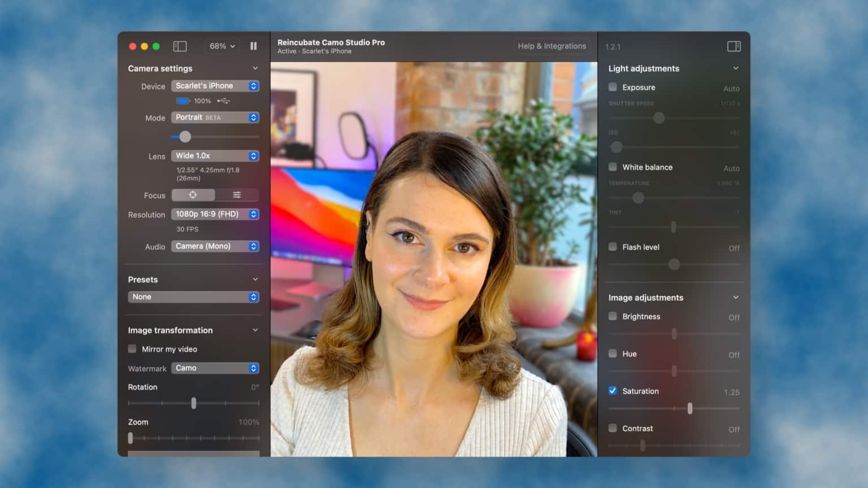Toggle the left sidebar panel icon
This screenshot has height=488, width=868.
180,46
